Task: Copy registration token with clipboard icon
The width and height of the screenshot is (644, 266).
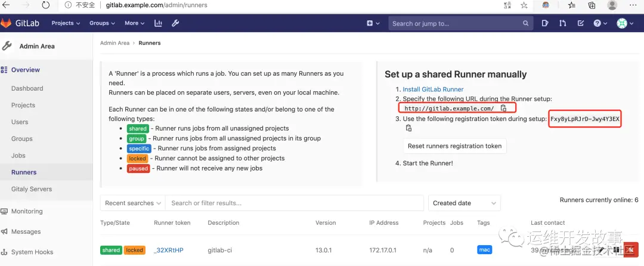Action: pos(408,128)
